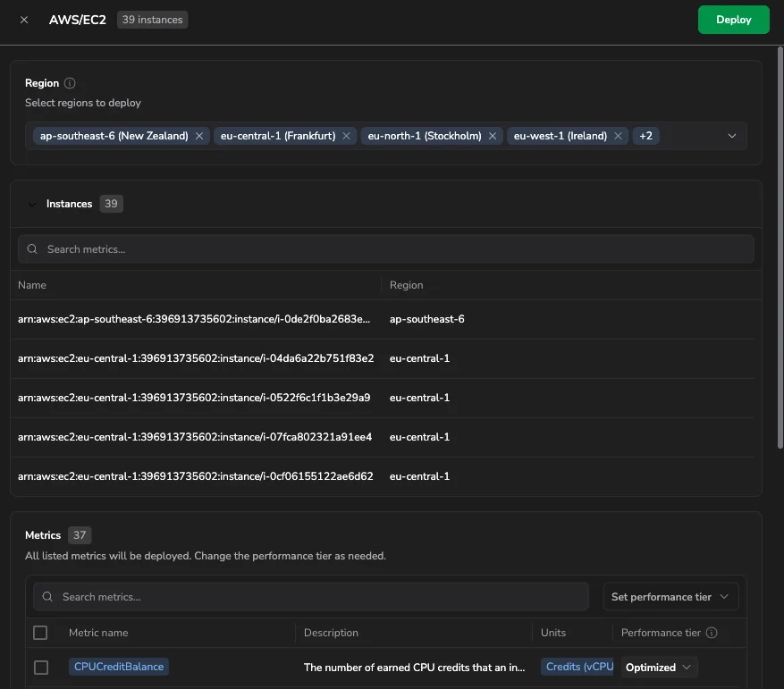Remove eu-west-1 (Ireland) region tag
This screenshot has height=689, width=784.
coord(618,136)
